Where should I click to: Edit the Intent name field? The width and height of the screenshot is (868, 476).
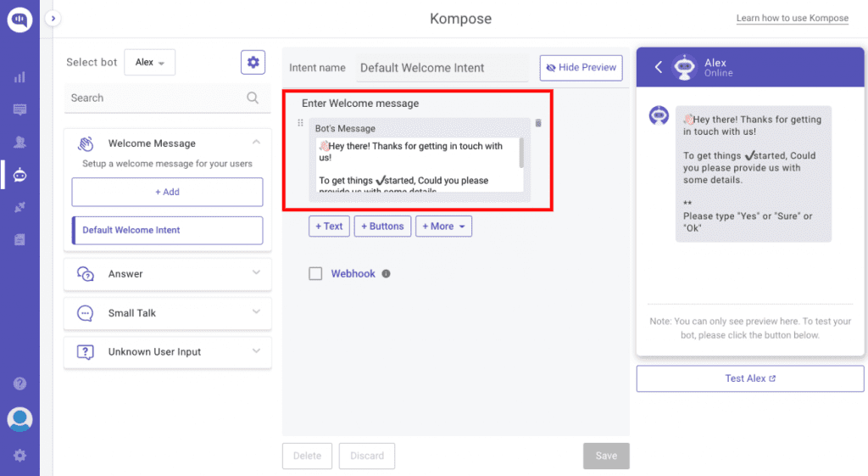pyautogui.click(x=442, y=68)
